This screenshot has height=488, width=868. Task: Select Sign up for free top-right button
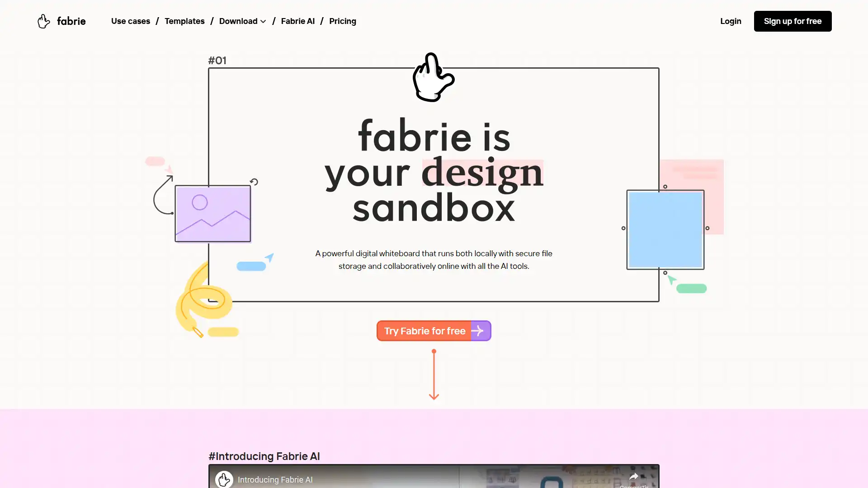pos(793,21)
